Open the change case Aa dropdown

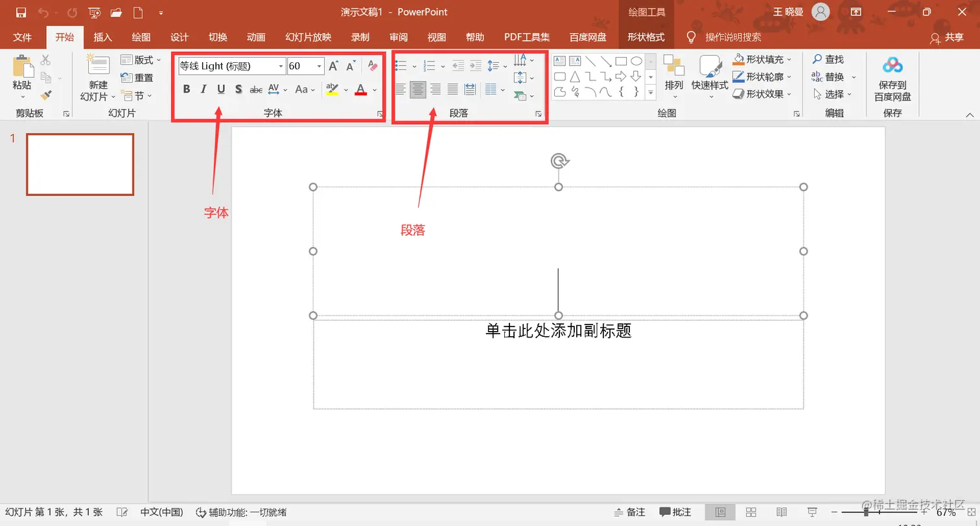305,89
